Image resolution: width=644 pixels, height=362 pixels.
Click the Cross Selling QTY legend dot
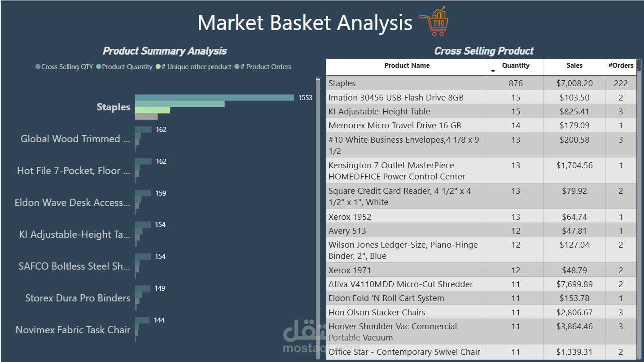(38, 67)
